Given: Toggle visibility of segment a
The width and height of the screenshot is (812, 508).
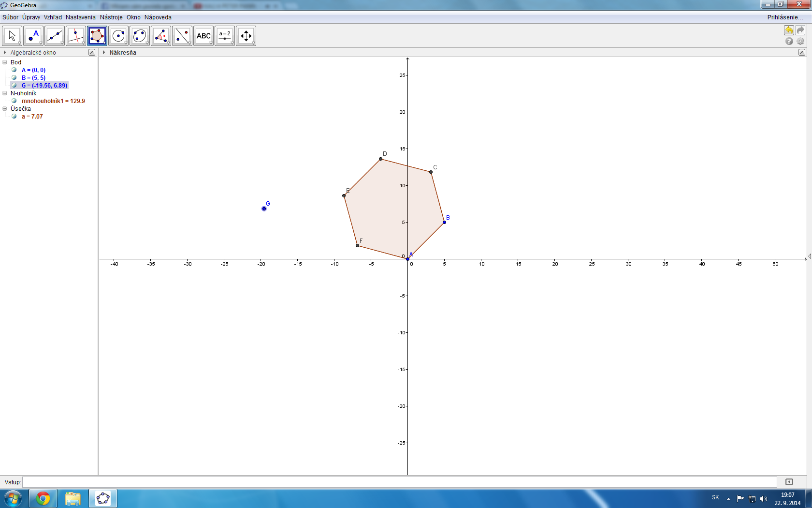Looking at the screenshot, I should point(14,116).
